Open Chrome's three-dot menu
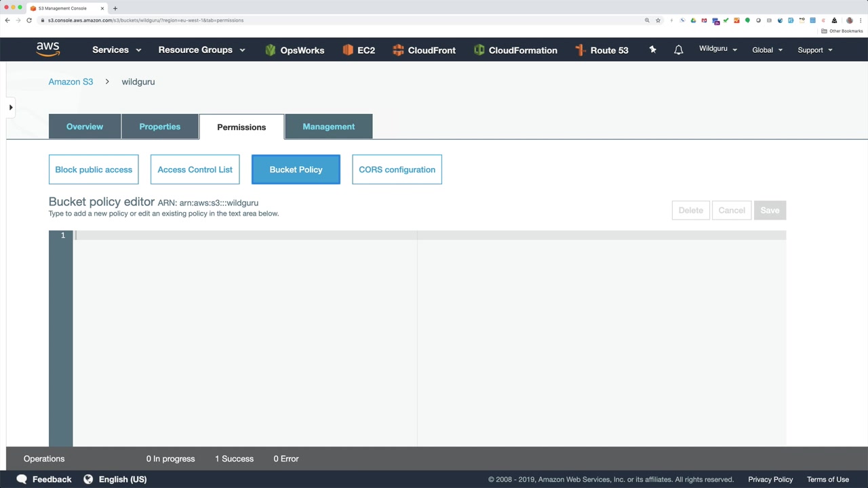Screen dimensions: 868x488 point(860,20)
